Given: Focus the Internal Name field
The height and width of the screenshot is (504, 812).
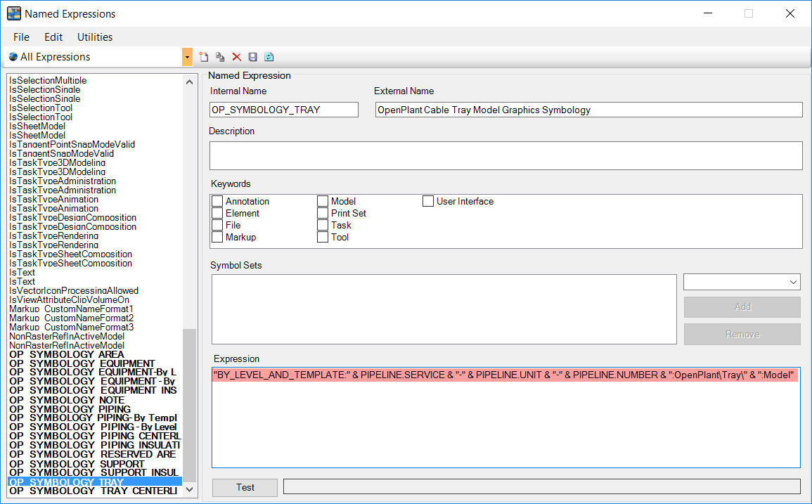Looking at the screenshot, I should 284,109.
